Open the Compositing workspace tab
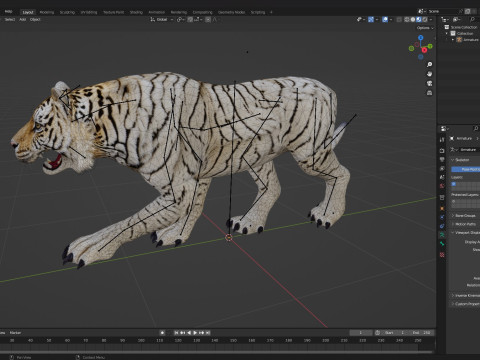Screen dimensions: 480x360 coord(202,12)
